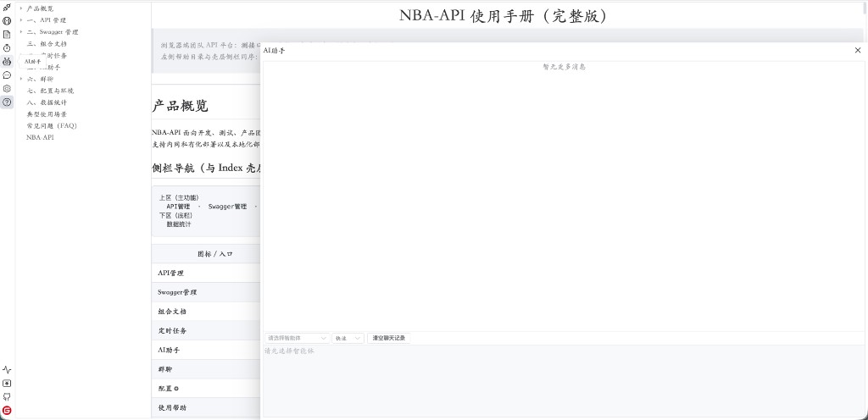This screenshot has height=420, width=868.
Task: Click 暂无更多消息 text in chat panel
Action: pyautogui.click(x=564, y=67)
